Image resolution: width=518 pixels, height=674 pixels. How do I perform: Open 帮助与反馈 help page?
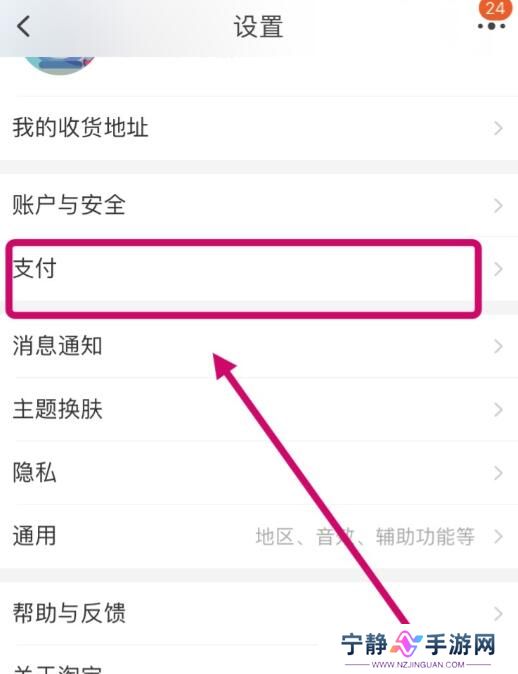click(259, 613)
